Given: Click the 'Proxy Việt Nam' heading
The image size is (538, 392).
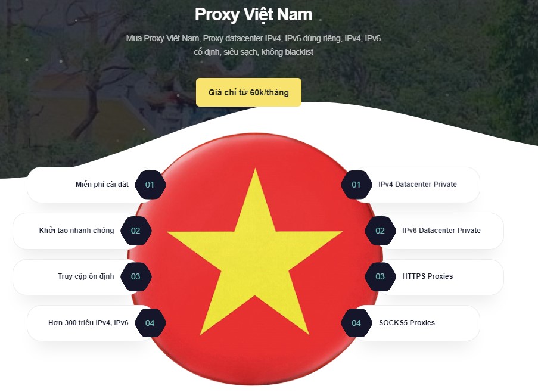Looking at the screenshot, I should click(x=254, y=15).
